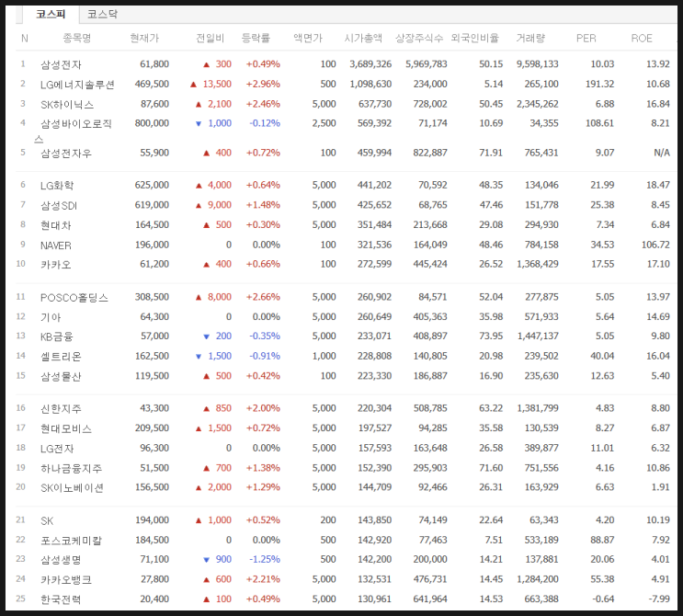
Task: Open the SK이노베이션 stock link
Action: pos(73,488)
